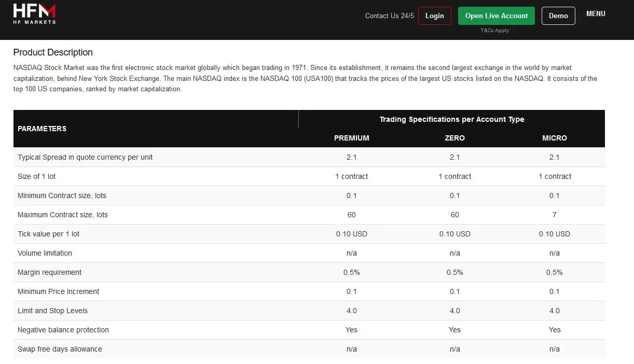Click the PARAMETERS column header
The image size is (634, 364).
click(42, 129)
